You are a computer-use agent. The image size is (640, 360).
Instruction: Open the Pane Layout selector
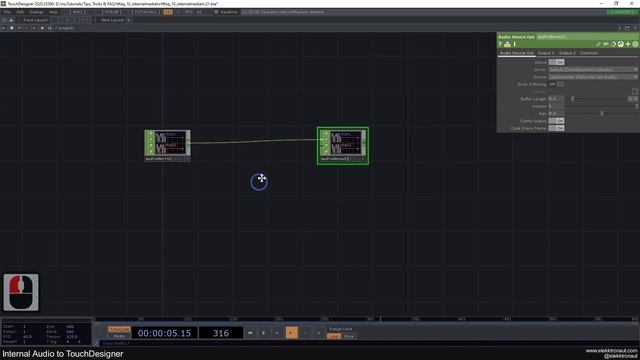tap(35, 20)
